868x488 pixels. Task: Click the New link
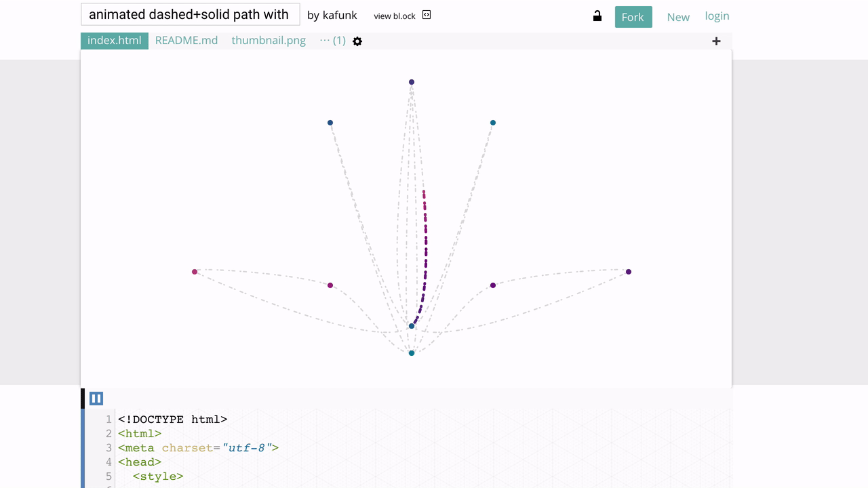[x=678, y=17]
